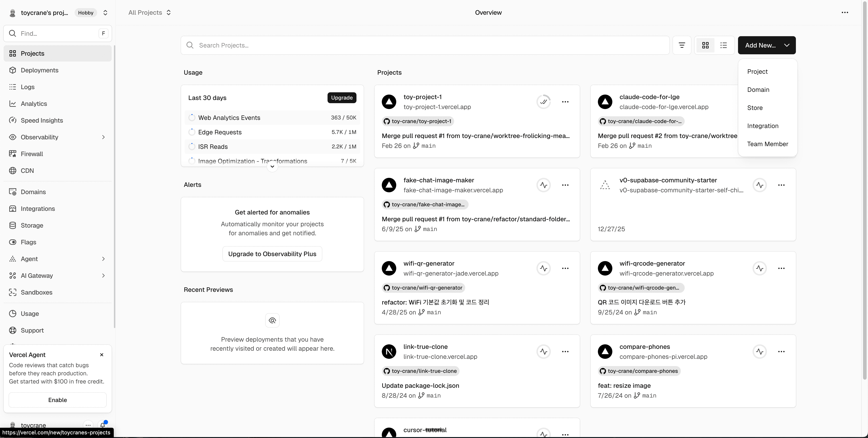
Task: Click Upgrade to Observability Plus button
Action: click(272, 254)
